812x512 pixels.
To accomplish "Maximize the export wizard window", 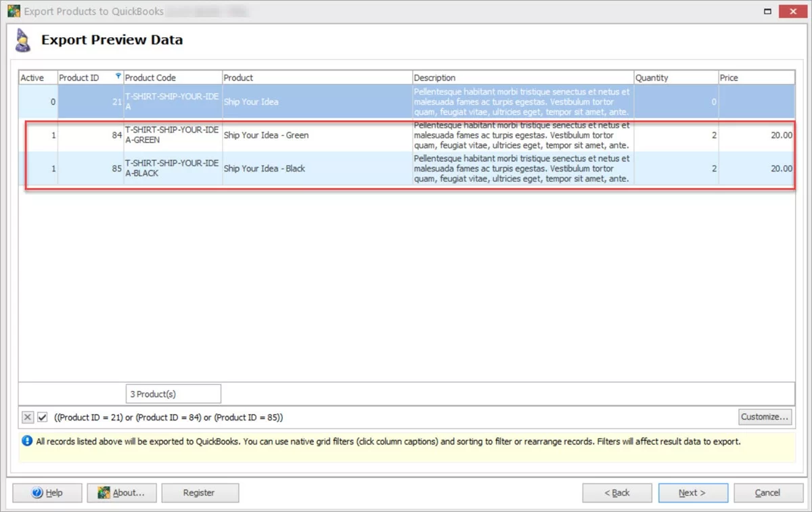I will click(767, 11).
